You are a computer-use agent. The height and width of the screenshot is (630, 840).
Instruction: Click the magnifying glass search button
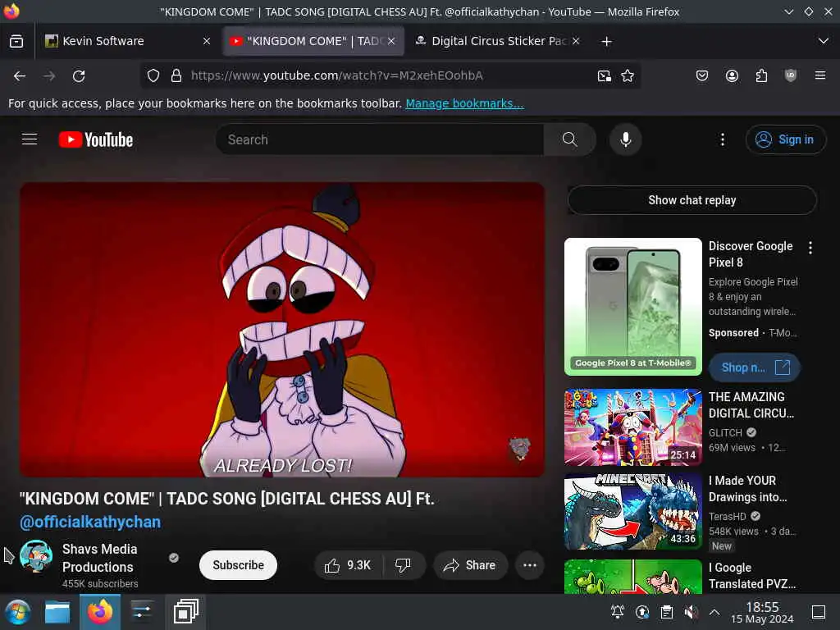[x=570, y=139]
